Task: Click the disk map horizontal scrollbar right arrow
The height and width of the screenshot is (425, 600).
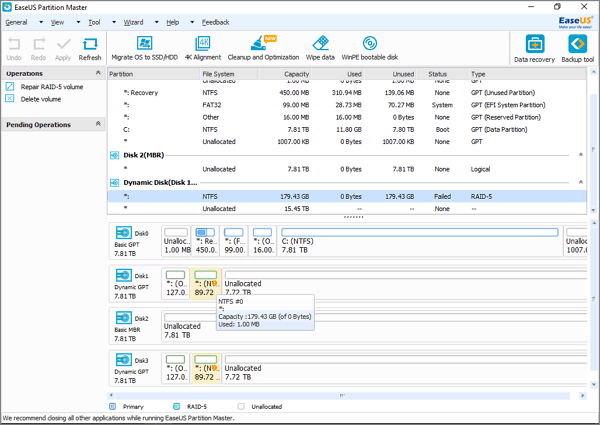Action: point(582,396)
